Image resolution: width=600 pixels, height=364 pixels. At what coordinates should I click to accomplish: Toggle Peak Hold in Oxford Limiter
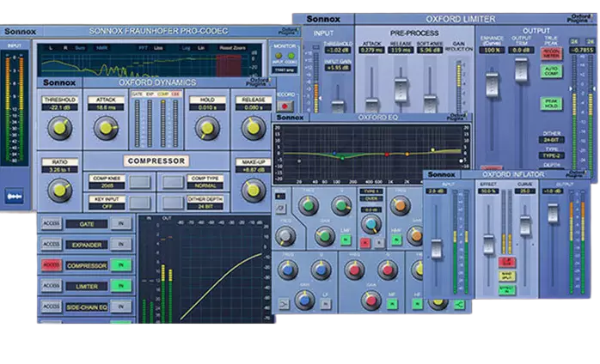pyautogui.click(x=551, y=104)
